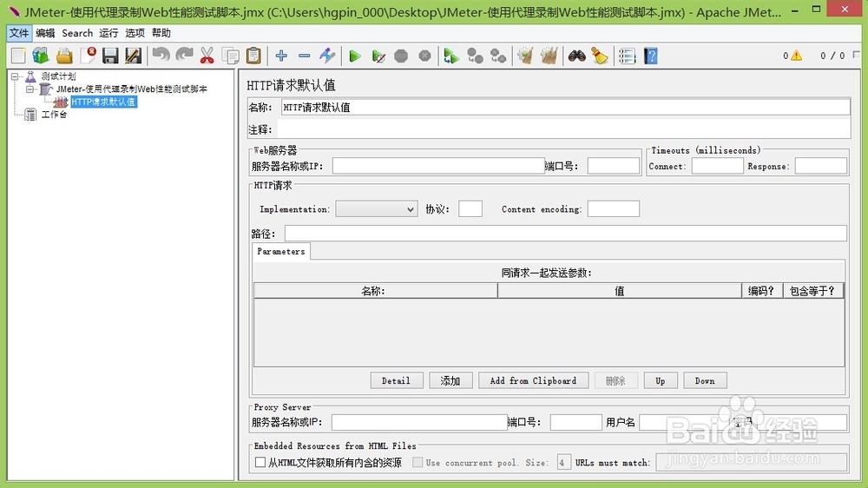The height and width of the screenshot is (488, 868).
Task: Click Start no pauses icon
Action: coord(378,56)
